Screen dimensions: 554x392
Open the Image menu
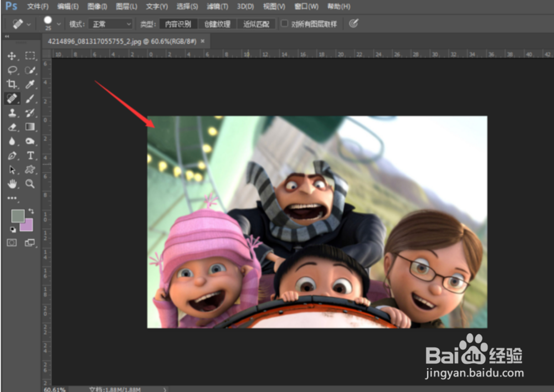tap(97, 6)
